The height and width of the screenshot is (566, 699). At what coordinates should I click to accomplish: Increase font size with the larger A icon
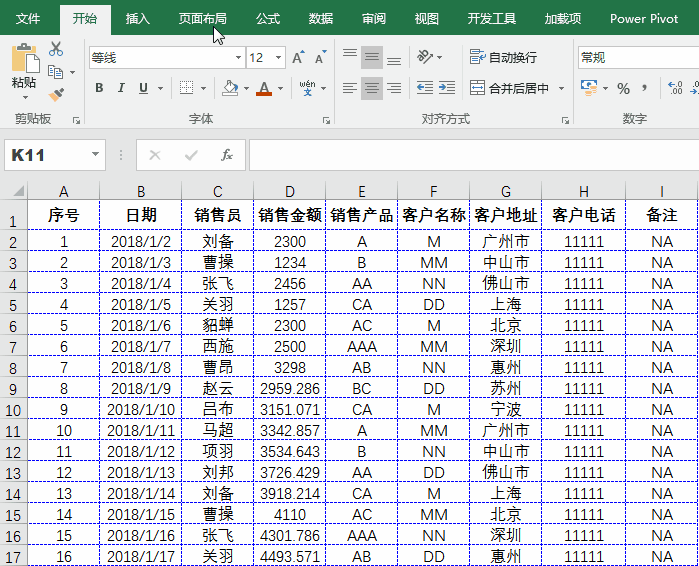click(298, 58)
